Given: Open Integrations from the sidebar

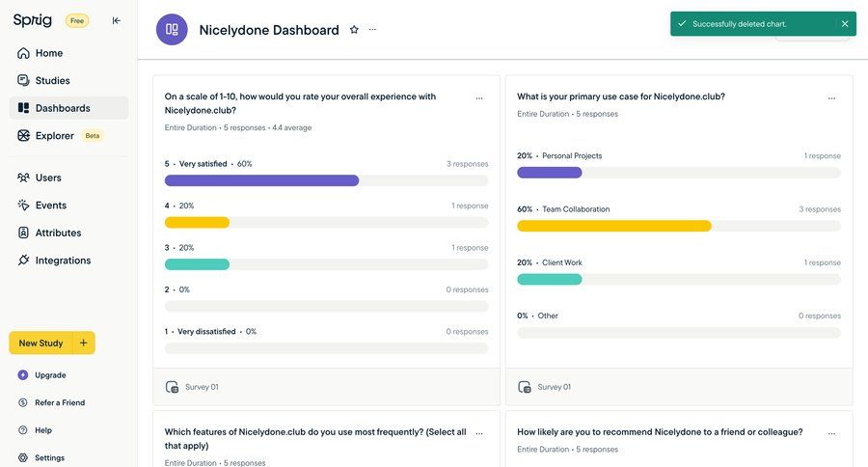Looking at the screenshot, I should click(63, 261).
